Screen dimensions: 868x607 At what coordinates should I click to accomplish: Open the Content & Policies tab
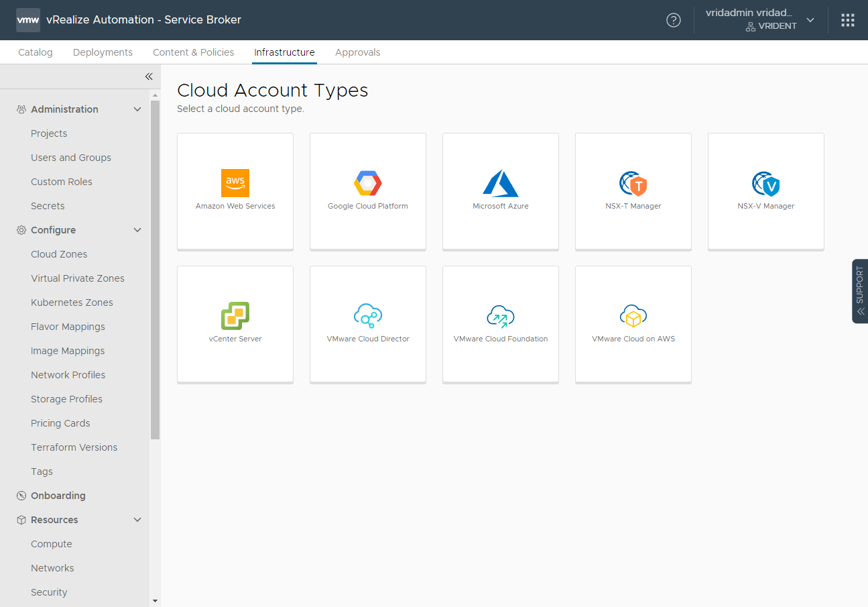coord(194,52)
